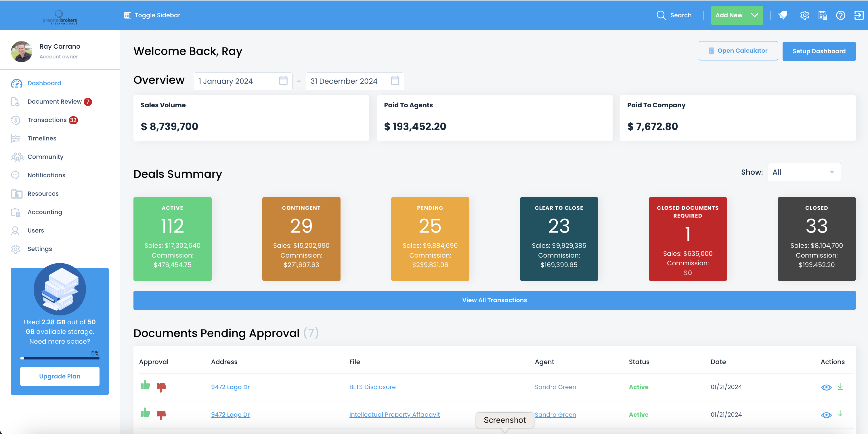Open Sandra Green in the BLTS Disclosure row
868x434 pixels.
click(x=555, y=387)
